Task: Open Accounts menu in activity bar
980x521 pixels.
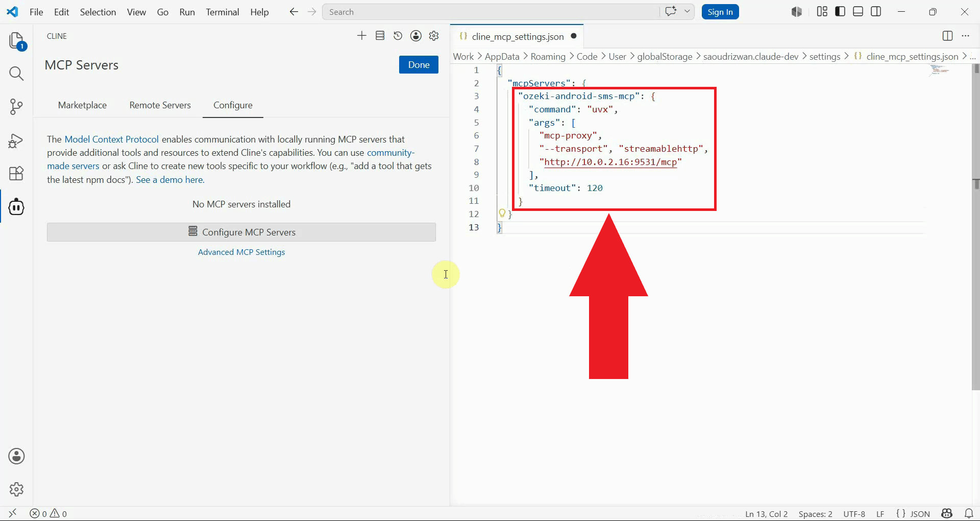Action: coord(16,456)
